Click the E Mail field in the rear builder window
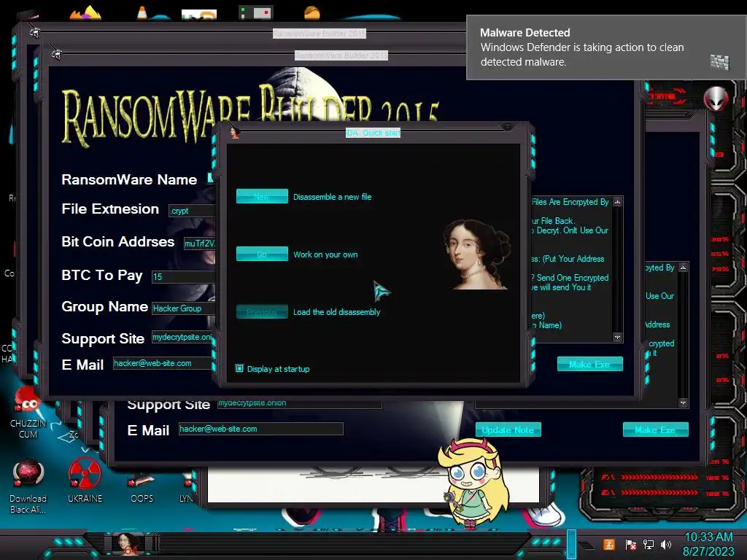Viewport: 747px width, 560px height. tap(260, 429)
